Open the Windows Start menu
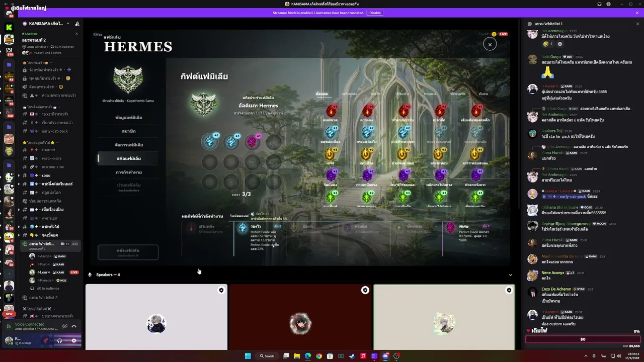644x362 pixels. [x=248, y=356]
